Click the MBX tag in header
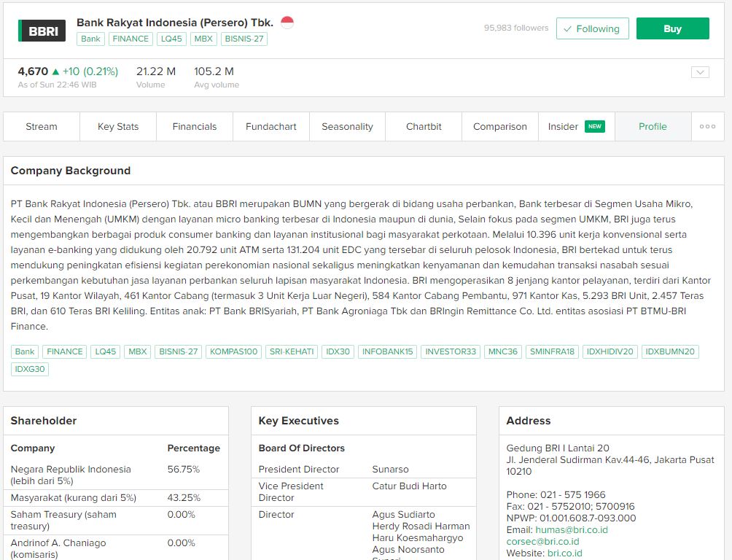This screenshot has height=560, width=732. [x=203, y=39]
